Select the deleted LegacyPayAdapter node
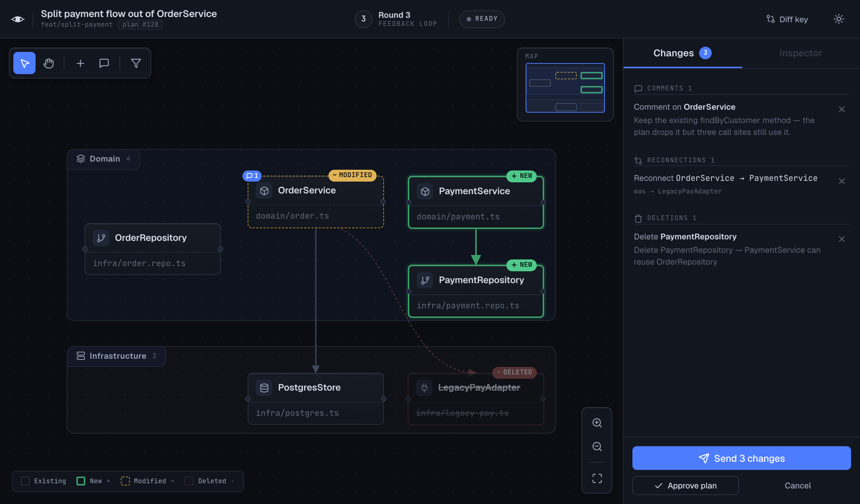 476,399
